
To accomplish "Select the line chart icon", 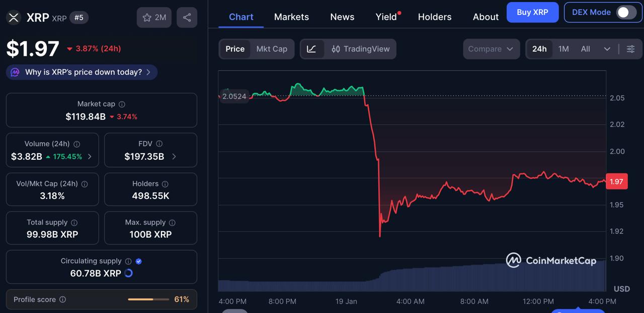I will (x=312, y=49).
